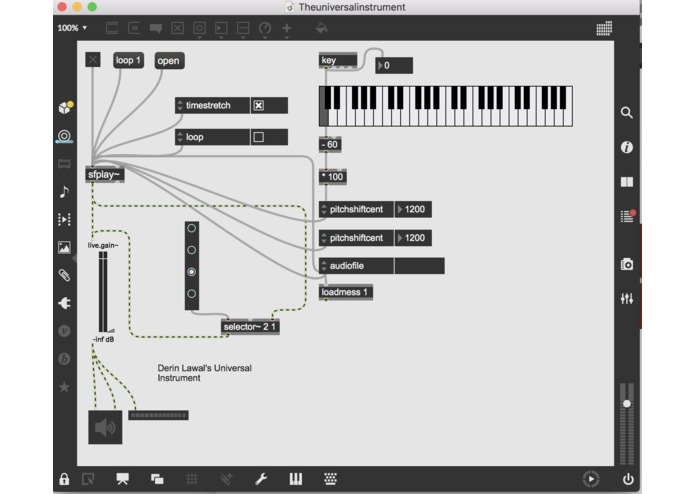Click lower pitchshiftcent value 1200
Image resolution: width=695 pixels, height=494 pixels.
[413, 238]
